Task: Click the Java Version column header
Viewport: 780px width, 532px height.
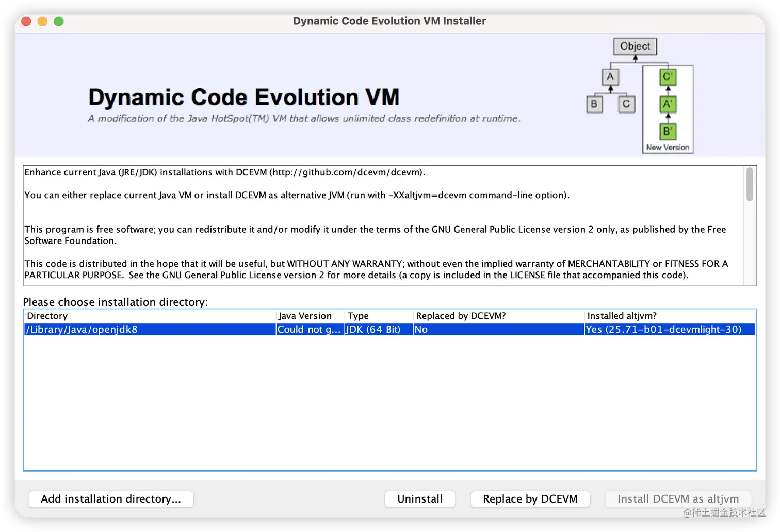Action: (310, 316)
